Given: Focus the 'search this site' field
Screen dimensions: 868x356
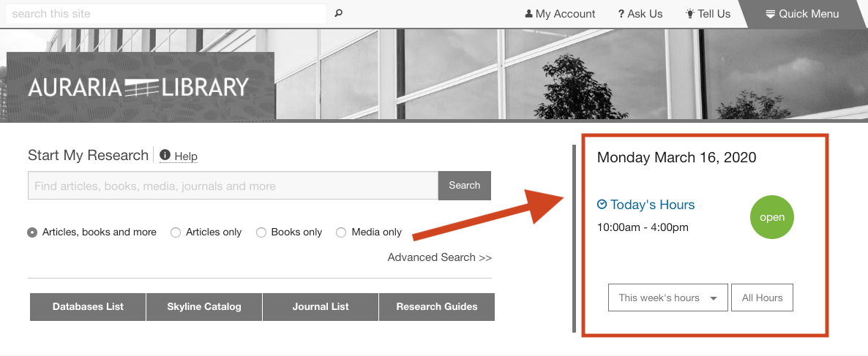Looking at the screenshot, I should pos(166,14).
